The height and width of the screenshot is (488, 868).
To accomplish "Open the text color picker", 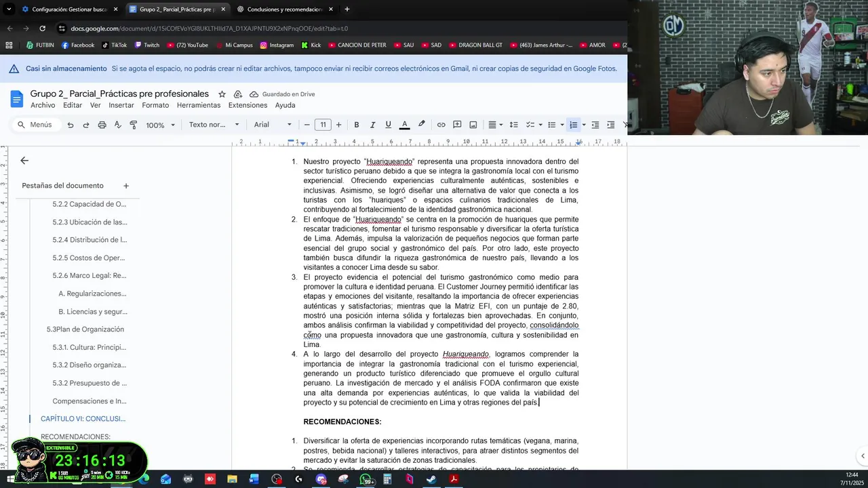I will [404, 125].
